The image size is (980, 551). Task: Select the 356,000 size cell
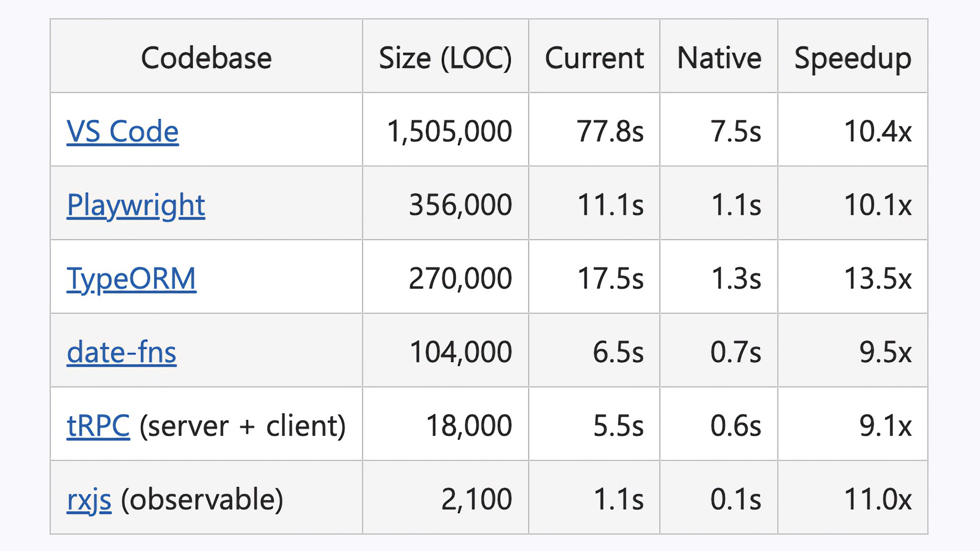click(x=445, y=203)
